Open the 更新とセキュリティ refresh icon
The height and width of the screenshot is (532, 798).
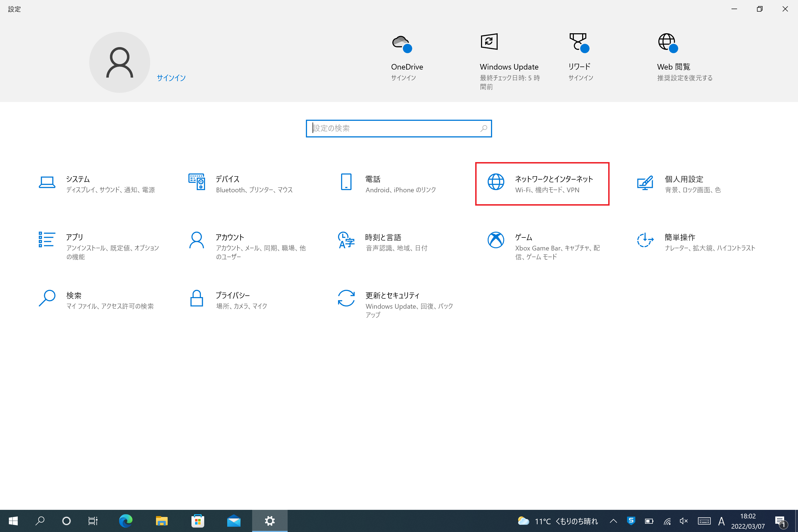tap(346, 298)
